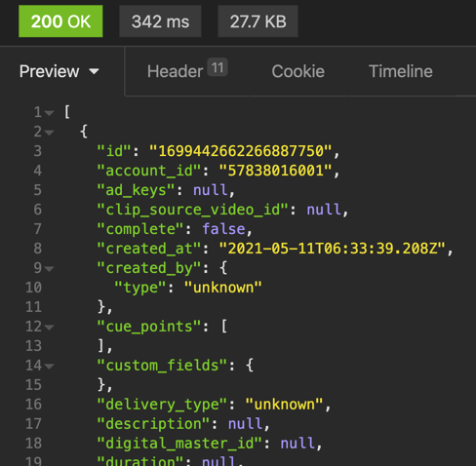Click the "clip_source_video_id" key

[193, 210]
